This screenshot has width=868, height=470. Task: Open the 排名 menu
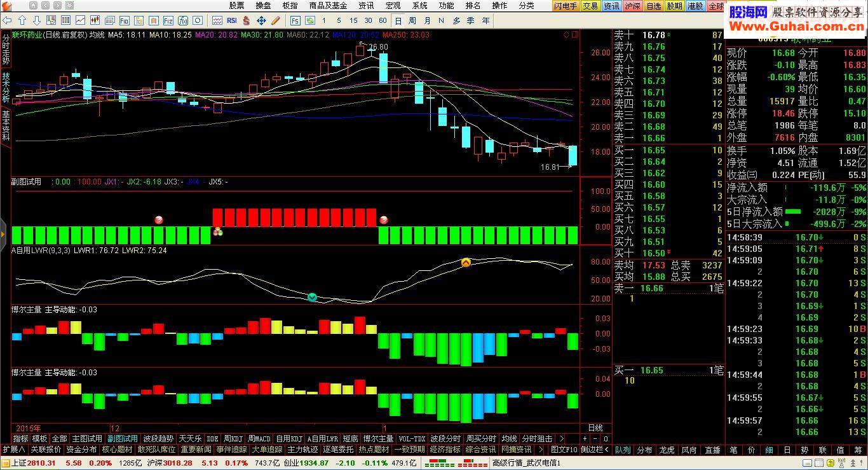click(x=473, y=6)
